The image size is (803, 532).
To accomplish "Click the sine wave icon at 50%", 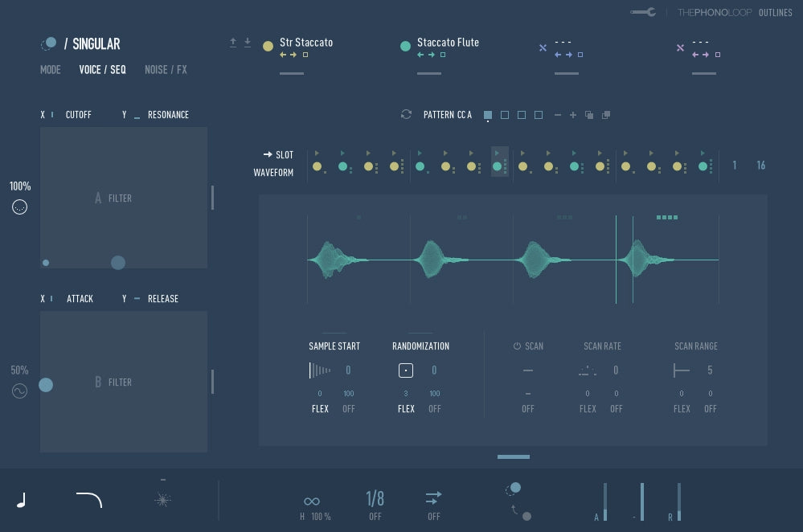I will pos(20,391).
